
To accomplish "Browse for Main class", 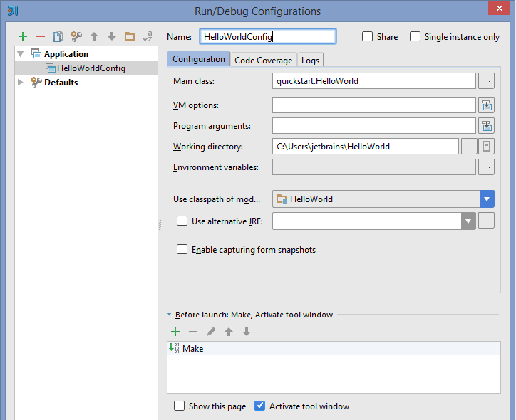I will [487, 81].
